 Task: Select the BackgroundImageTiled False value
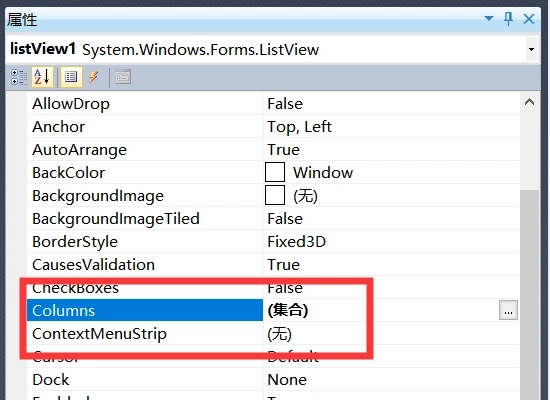[285, 219]
